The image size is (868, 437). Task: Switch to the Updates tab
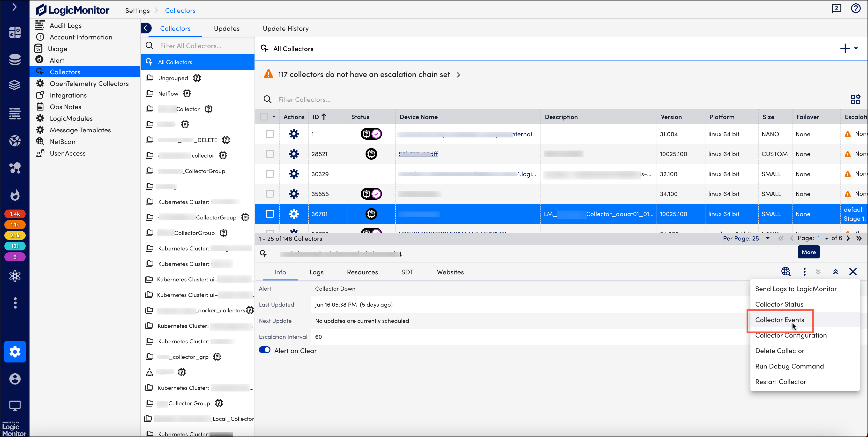[226, 28]
